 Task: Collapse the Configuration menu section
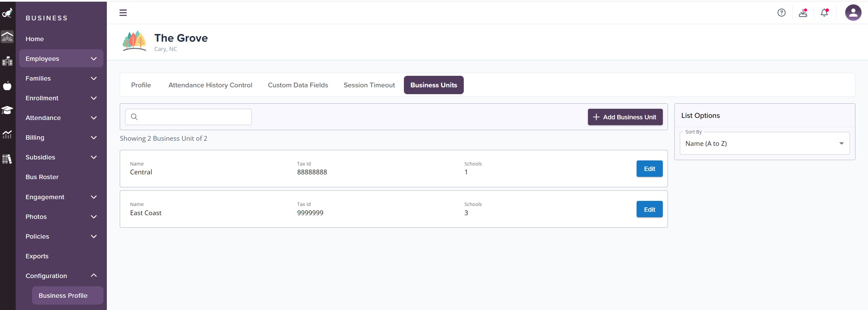click(61, 276)
